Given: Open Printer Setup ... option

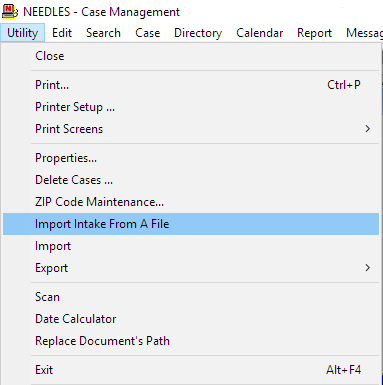Looking at the screenshot, I should [x=191, y=107].
